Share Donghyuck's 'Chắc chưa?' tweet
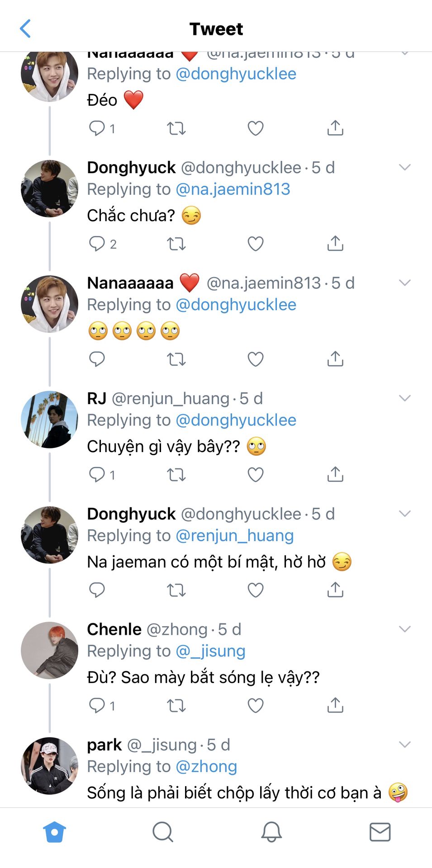This screenshot has height=868, width=432. point(335,243)
